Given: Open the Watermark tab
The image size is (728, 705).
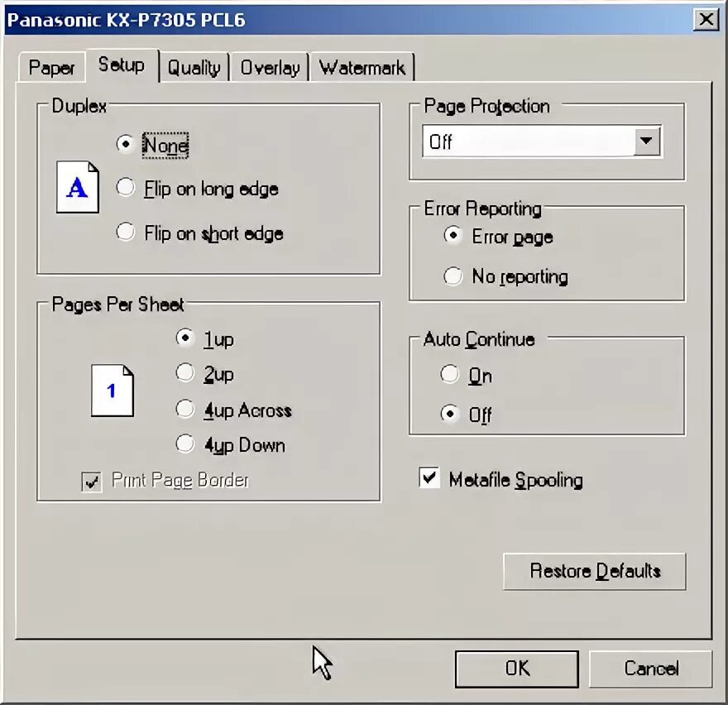Looking at the screenshot, I should tap(362, 68).
